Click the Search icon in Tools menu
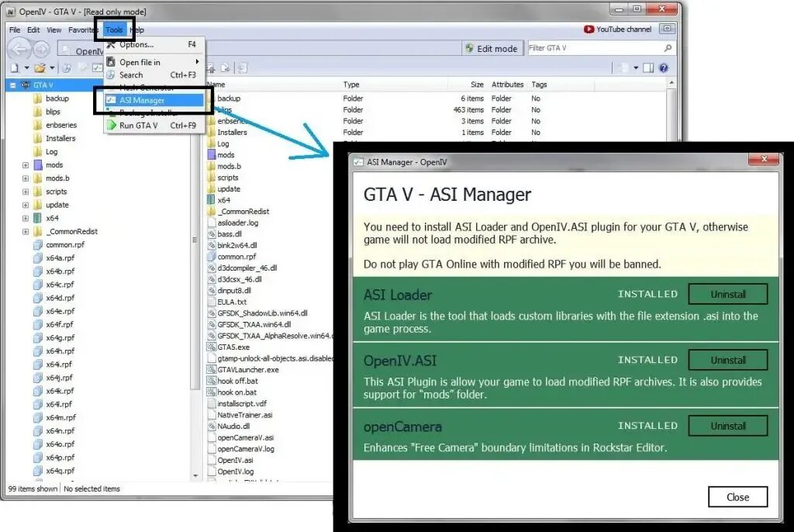This screenshot has height=532, width=794. tap(111, 75)
